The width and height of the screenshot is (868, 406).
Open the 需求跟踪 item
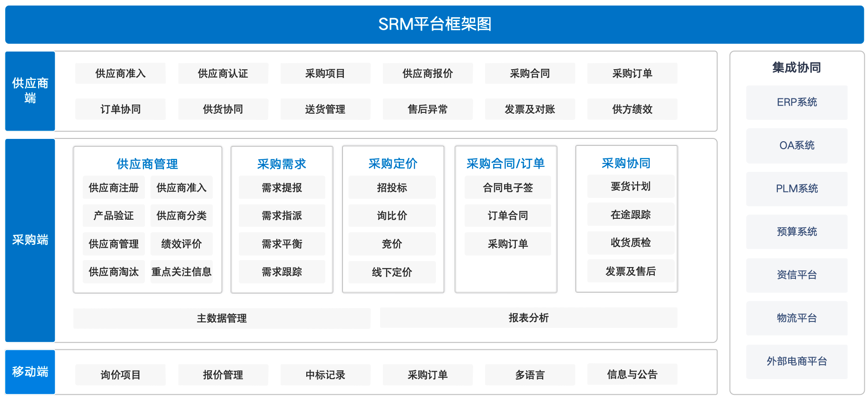(282, 272)
